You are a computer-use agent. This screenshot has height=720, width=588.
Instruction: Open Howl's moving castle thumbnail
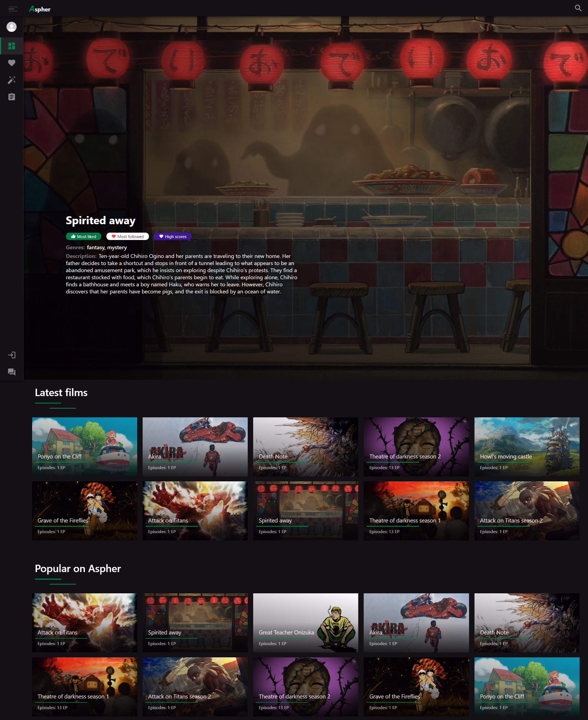(527, 446)
